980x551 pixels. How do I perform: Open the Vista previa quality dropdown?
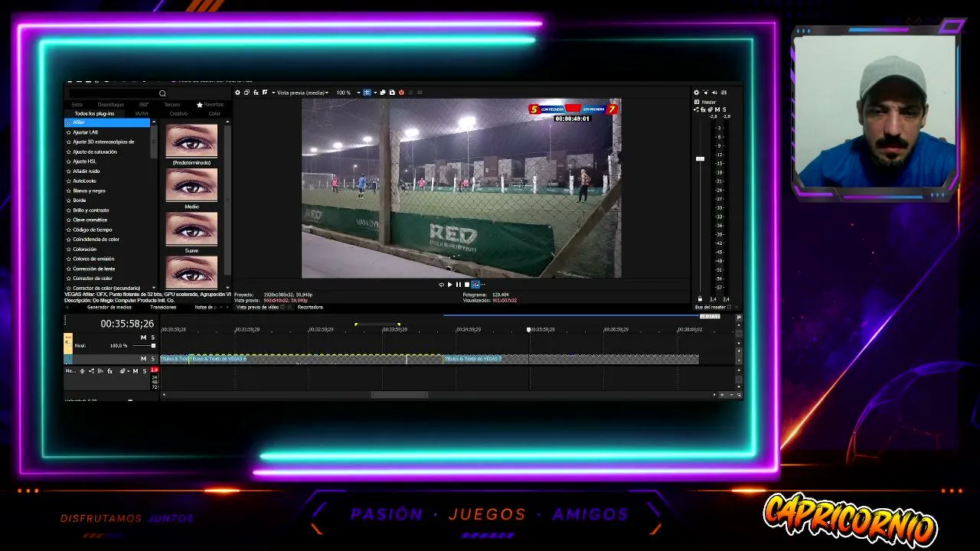[302, 93]
